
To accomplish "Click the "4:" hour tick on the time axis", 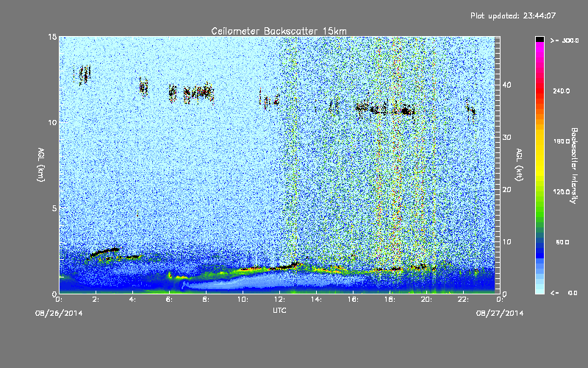I will 132,300.
